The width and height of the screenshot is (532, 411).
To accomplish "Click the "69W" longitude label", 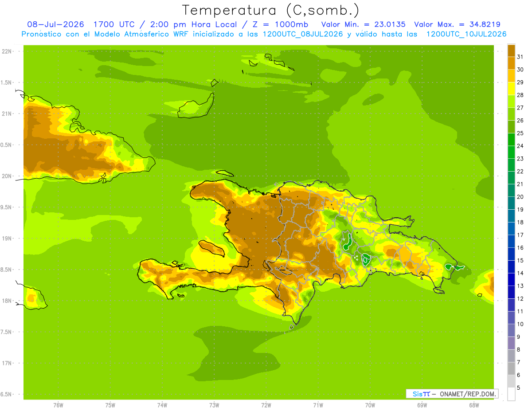I will (422, 405).
